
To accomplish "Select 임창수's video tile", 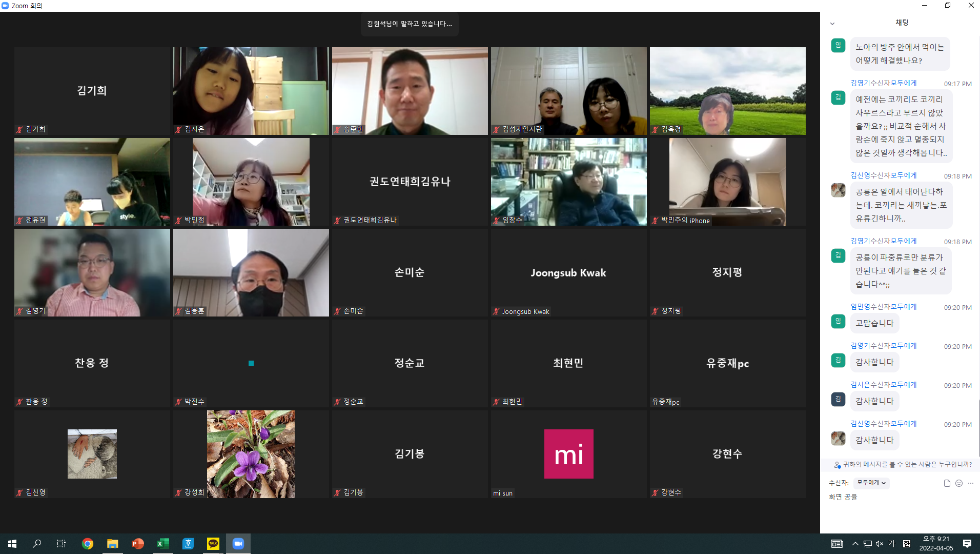I will coord(569,182).
